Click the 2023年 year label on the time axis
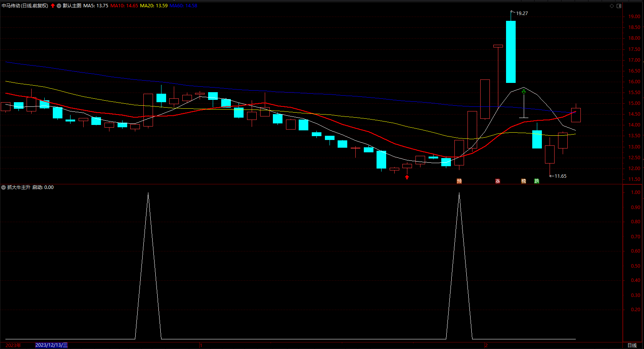This screenshot has height=349, width=644. pyautogui.click(x=13, y=345)
